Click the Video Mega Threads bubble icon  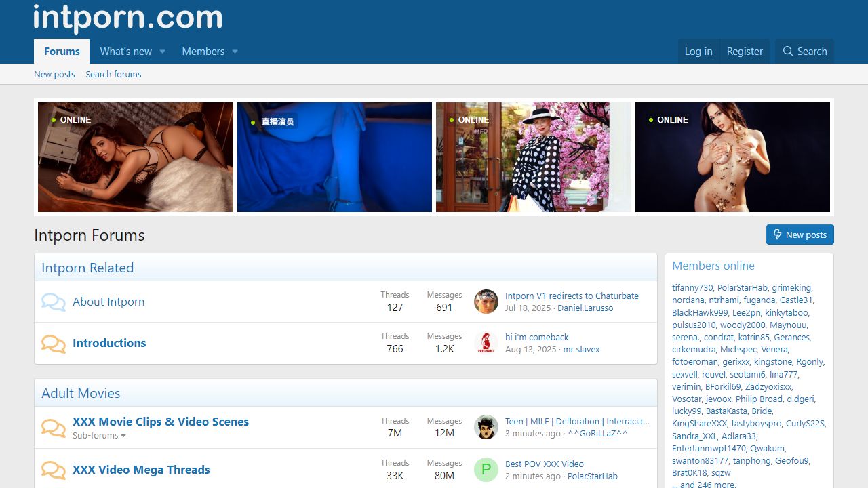[x=54, y=470]
